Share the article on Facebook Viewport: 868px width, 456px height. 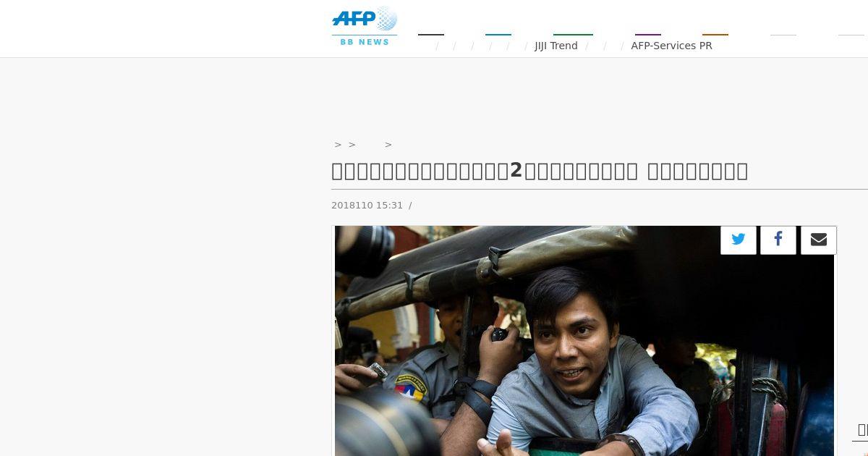(x=778, y=240)
